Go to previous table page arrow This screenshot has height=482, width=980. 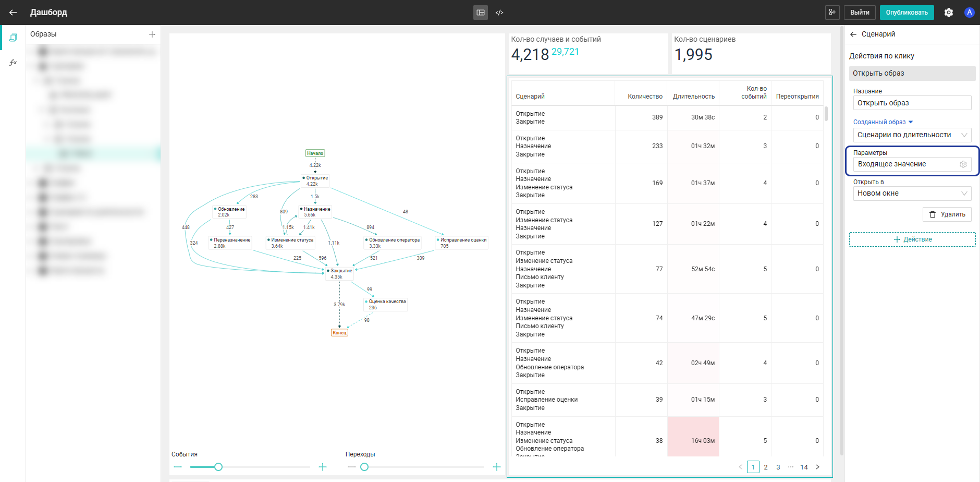[740, 467]
